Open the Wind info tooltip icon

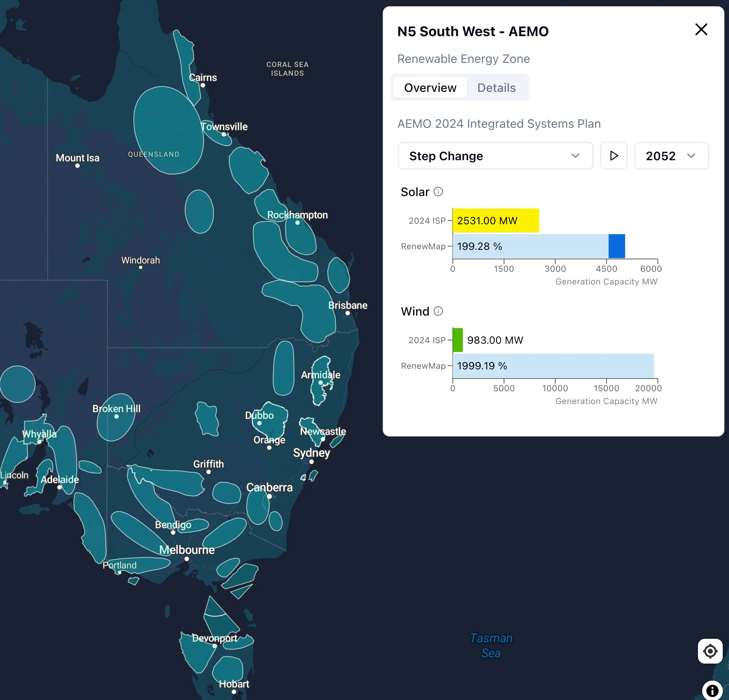(x=438, y=311)
